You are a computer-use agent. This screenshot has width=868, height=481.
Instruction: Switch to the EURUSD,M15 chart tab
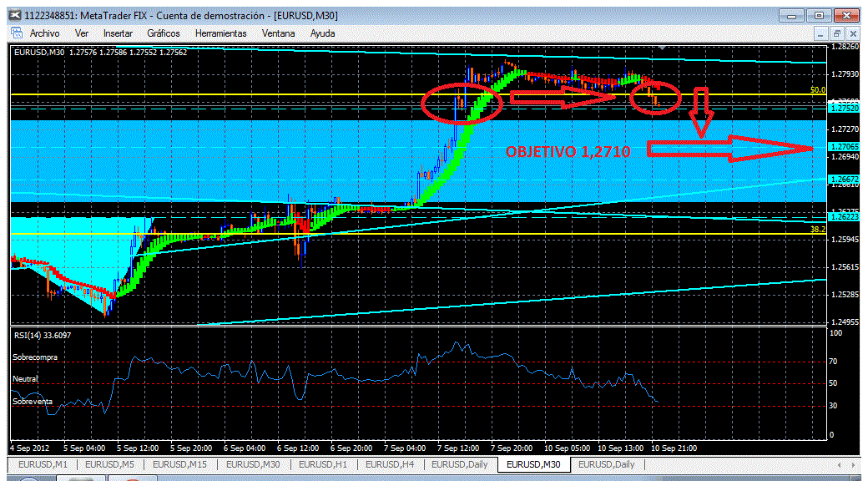pyautogui.click(x=180, y=464)
